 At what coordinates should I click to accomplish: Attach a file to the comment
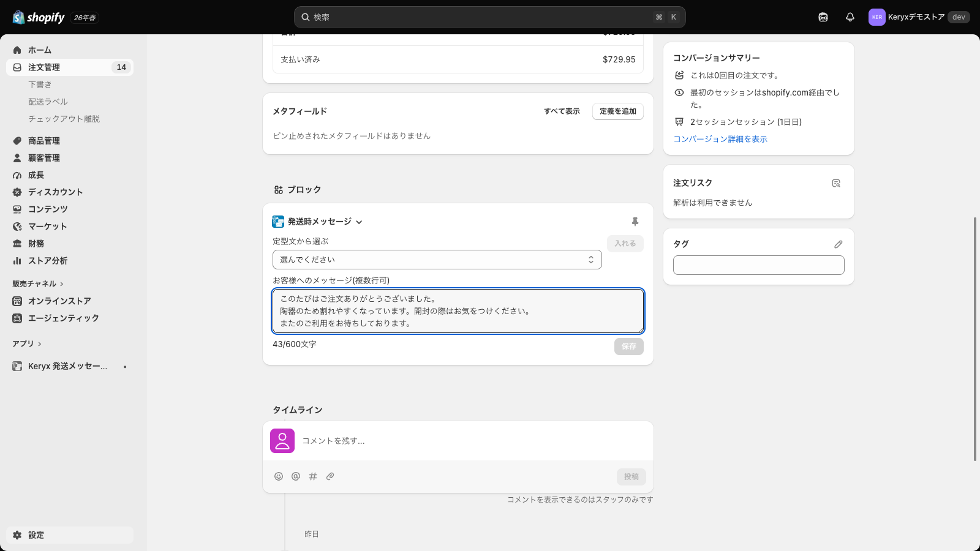point(330,476)
